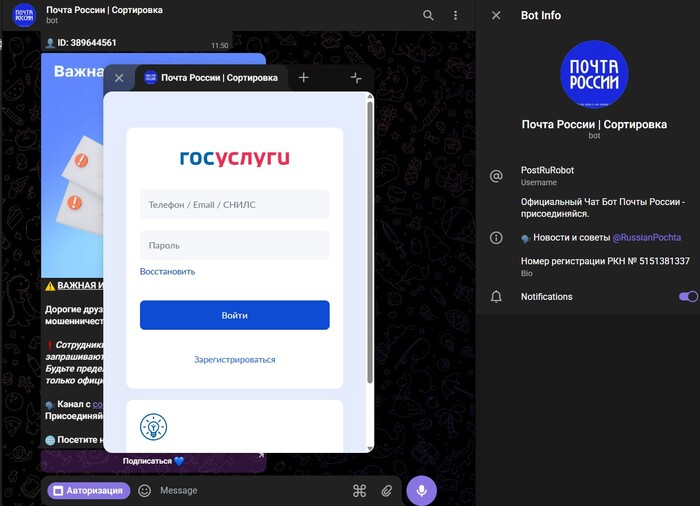Focus the Пароль password field
Image resolution: width=700 pixels, height=506 pixels.
tap(234, 245)
